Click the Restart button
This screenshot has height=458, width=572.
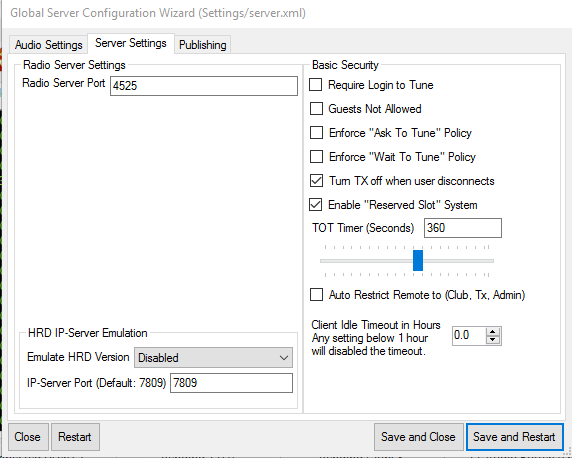point(75,437)
